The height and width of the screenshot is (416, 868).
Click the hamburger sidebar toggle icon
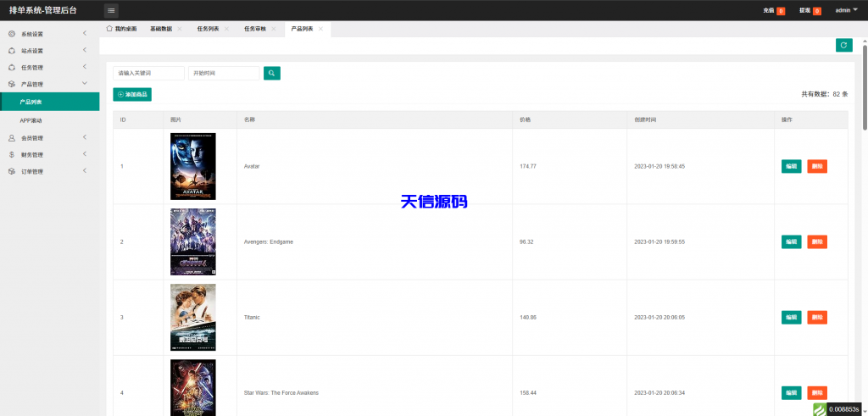coord(111,10)
